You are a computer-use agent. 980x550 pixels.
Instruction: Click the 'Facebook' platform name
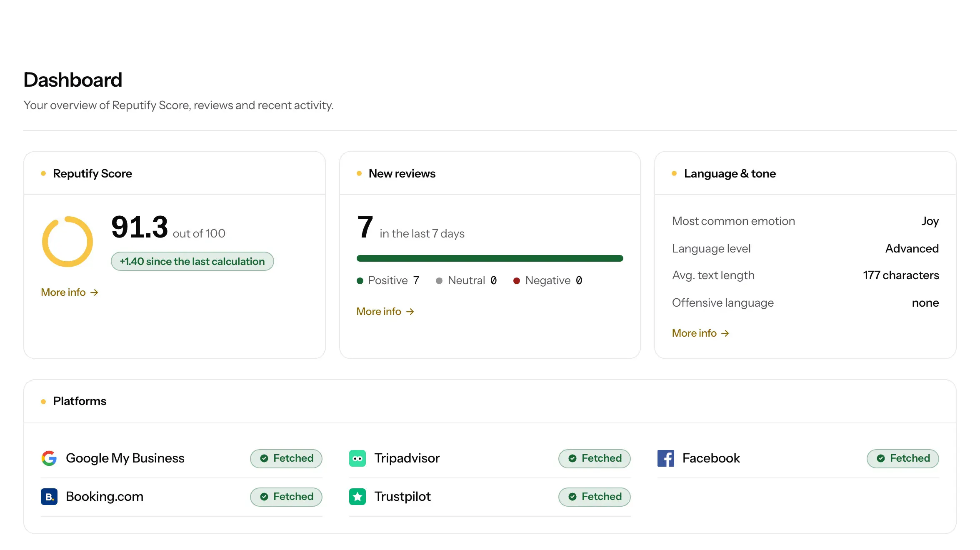(711, 458)
